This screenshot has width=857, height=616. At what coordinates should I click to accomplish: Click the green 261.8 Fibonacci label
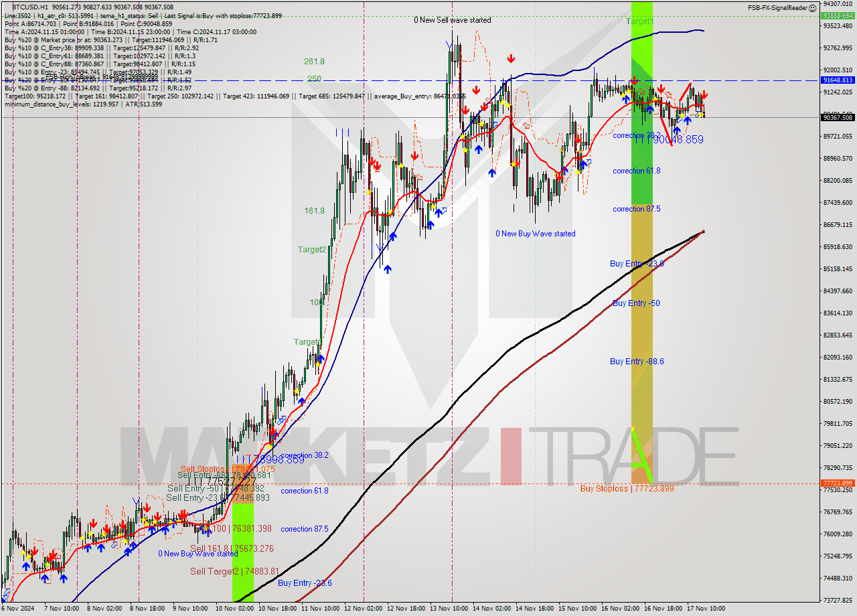click(x=314, y=62)
